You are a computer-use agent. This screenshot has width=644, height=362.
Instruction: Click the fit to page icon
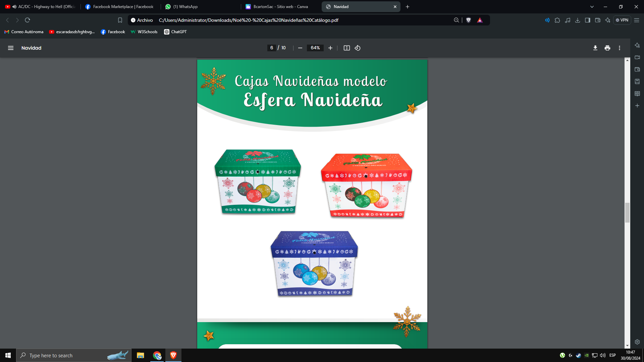point(347,48)
